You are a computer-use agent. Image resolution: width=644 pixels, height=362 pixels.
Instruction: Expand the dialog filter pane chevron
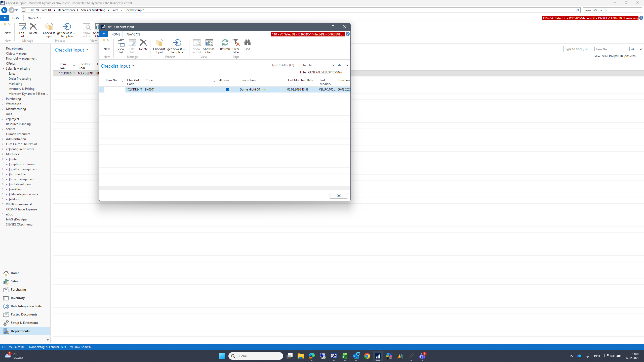[x=347, y=65]
